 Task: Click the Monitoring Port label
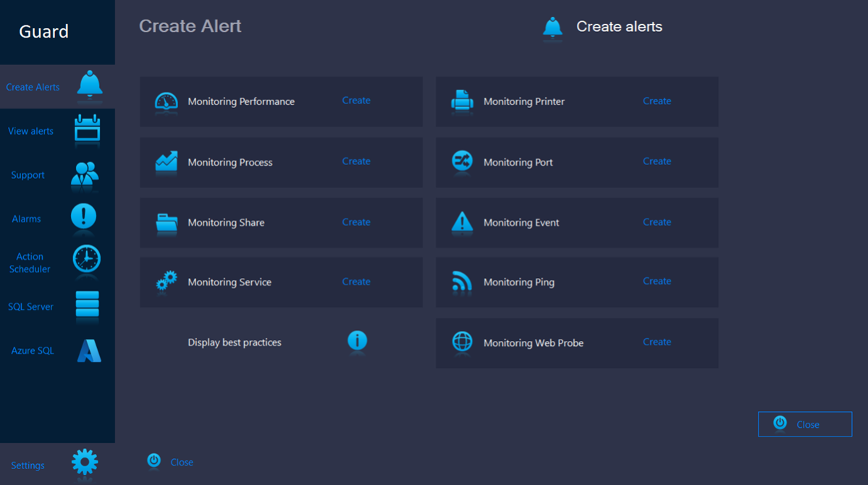(x=518, y=162)
